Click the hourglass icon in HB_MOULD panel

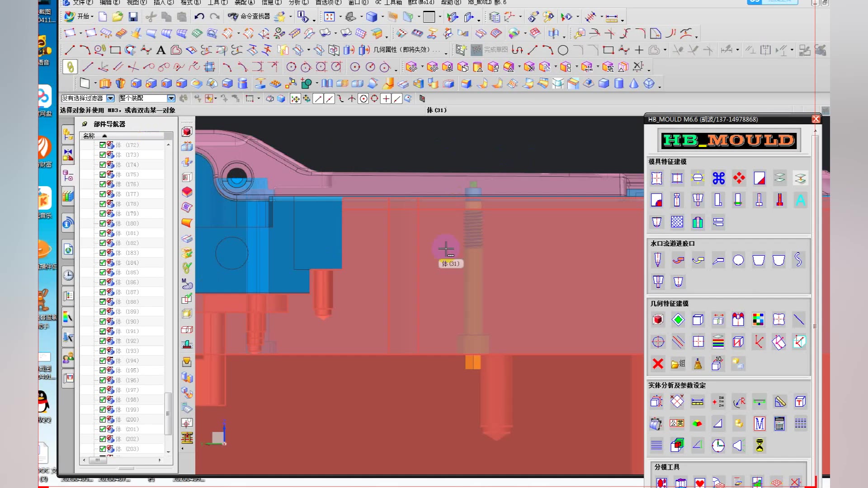tap(759, 446)
